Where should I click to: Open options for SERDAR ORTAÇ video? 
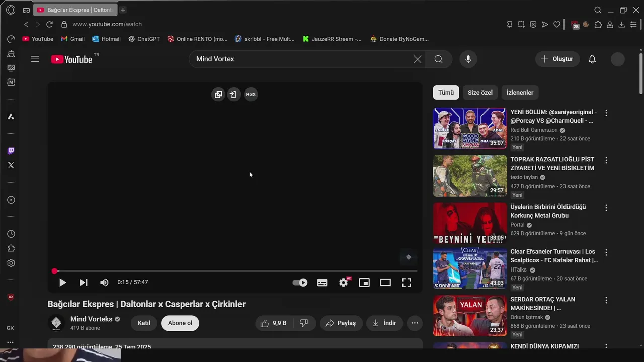coord(606,300)
